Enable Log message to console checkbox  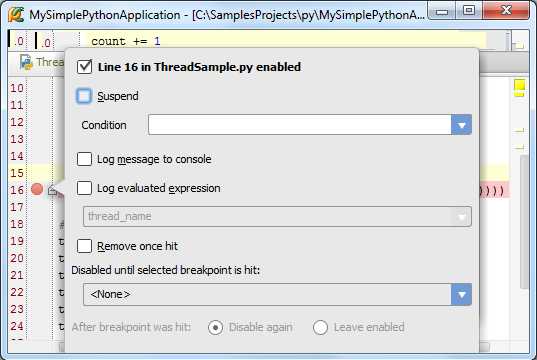pyautogui.click(x=84, y=159)
